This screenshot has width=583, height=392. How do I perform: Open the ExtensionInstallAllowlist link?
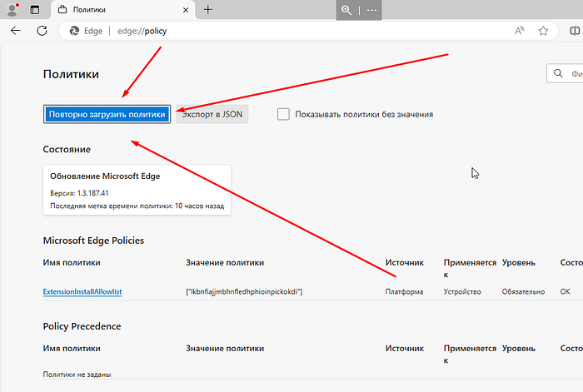(x=82, y=291)
